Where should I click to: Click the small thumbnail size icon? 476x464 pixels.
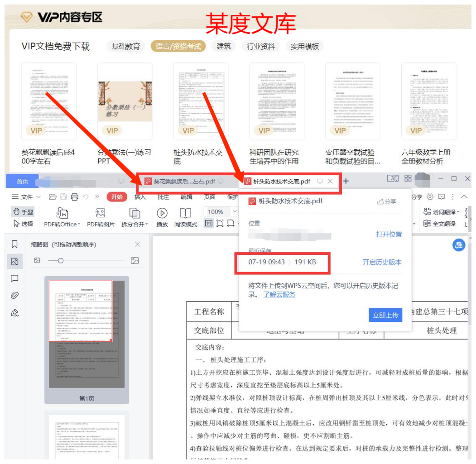coord(37,260)
